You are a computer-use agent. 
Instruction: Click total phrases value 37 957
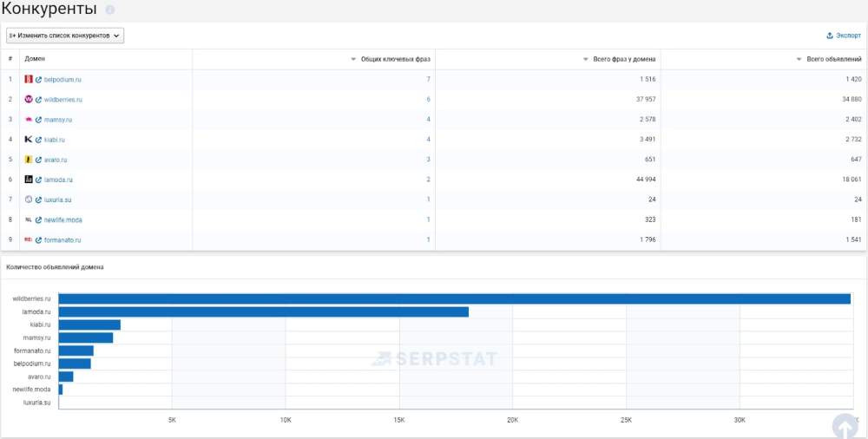pyautogui.click(x=646, y=99)
